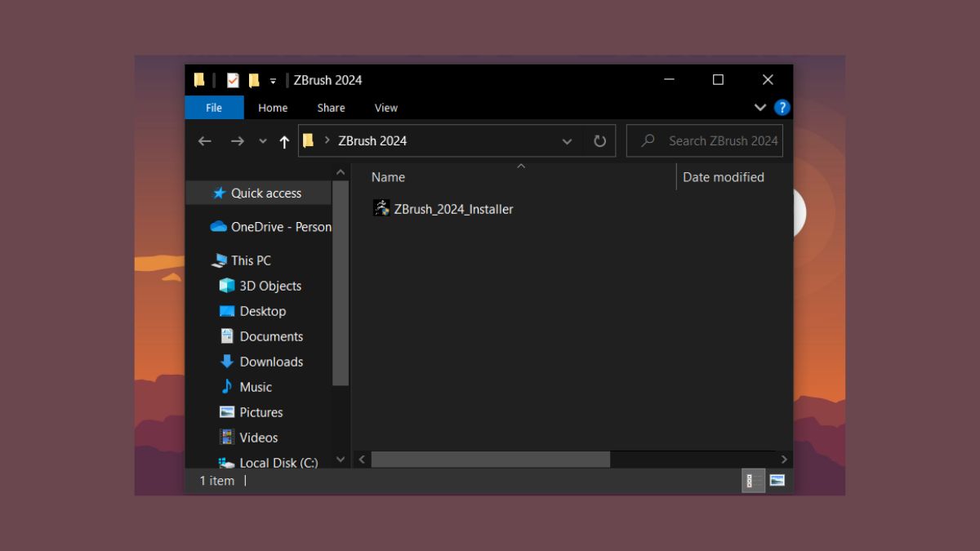This screenshot has height=551, width=980.
Task: Click the Downloads arrow icon in sidebar
Action: (x=227, y=362)
